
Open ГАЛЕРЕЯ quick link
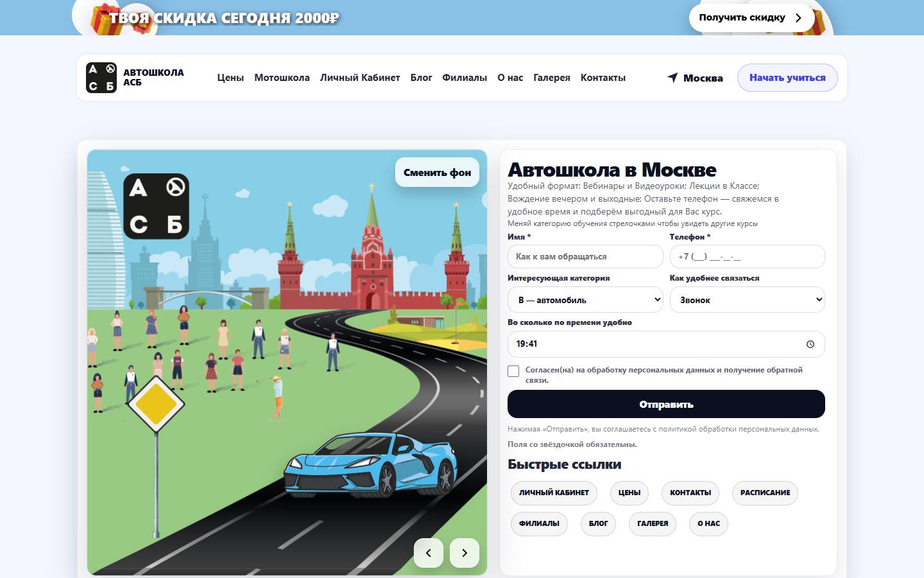(653, 523)
